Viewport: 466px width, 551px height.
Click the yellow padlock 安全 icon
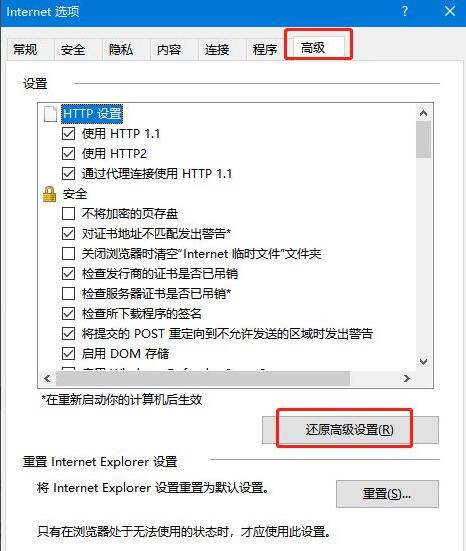49,194
